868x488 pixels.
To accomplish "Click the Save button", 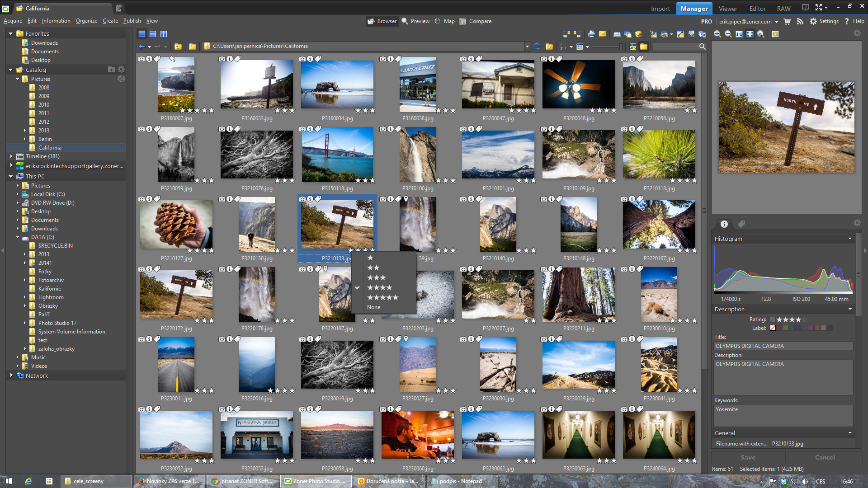I will point(748,457).
